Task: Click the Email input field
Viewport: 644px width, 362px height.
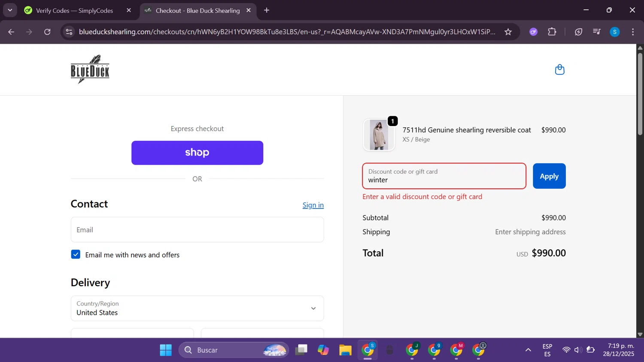Action: [197, 229]
